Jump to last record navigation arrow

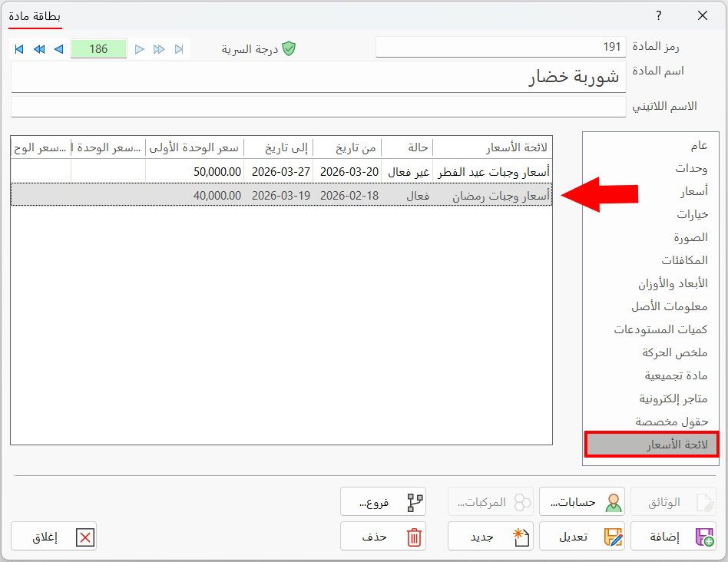coord(179,49)
